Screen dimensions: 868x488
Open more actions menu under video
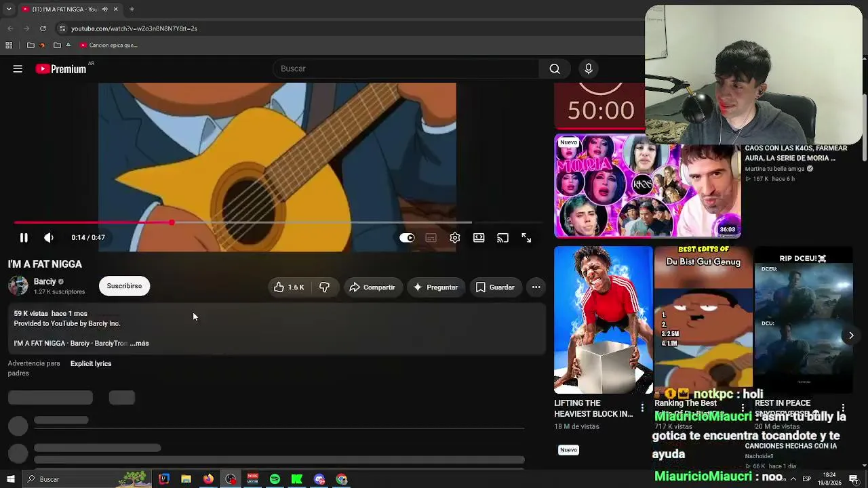click(x=536, y=287)
